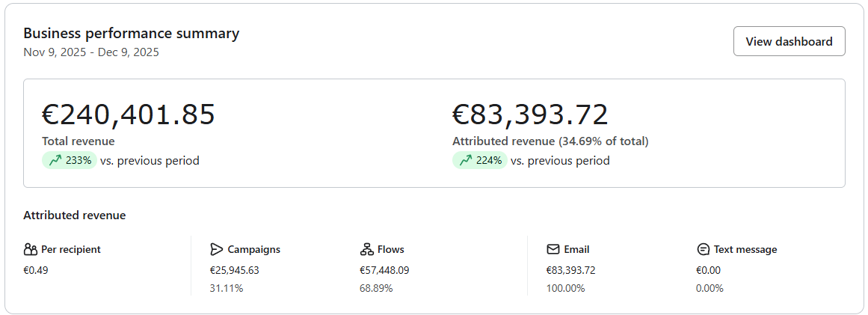Click the View dashboard button
Viewport: 868px width, 315px height.
789,41
